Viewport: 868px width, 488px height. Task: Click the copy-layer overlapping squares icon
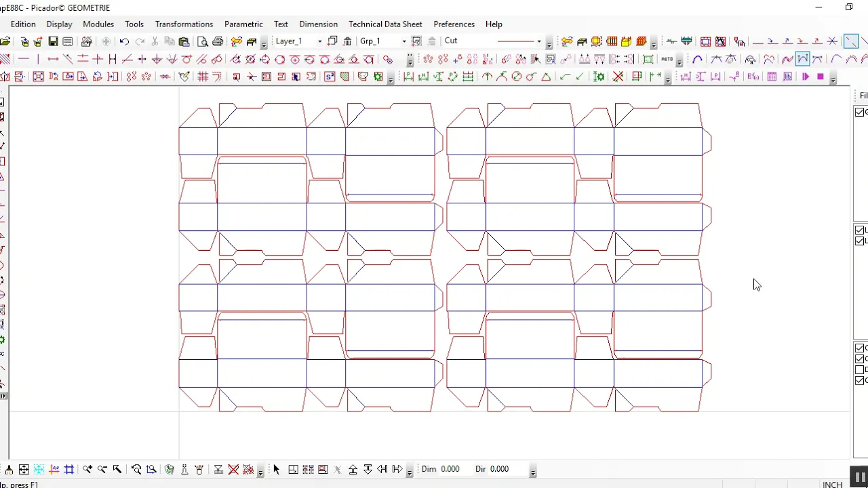[x=332, y=41]
